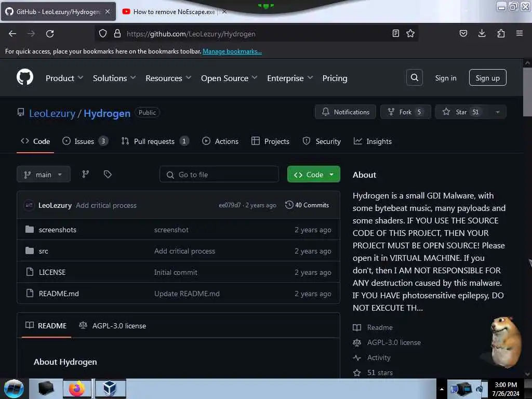
Task: Click the Fork button
Action: (405, 112)
